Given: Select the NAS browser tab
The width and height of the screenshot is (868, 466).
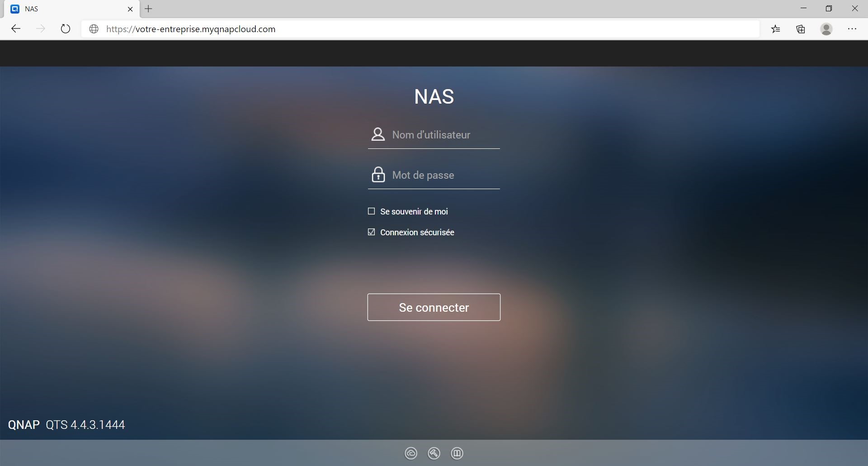Looking at the screenshot, I should click(71, 9).
